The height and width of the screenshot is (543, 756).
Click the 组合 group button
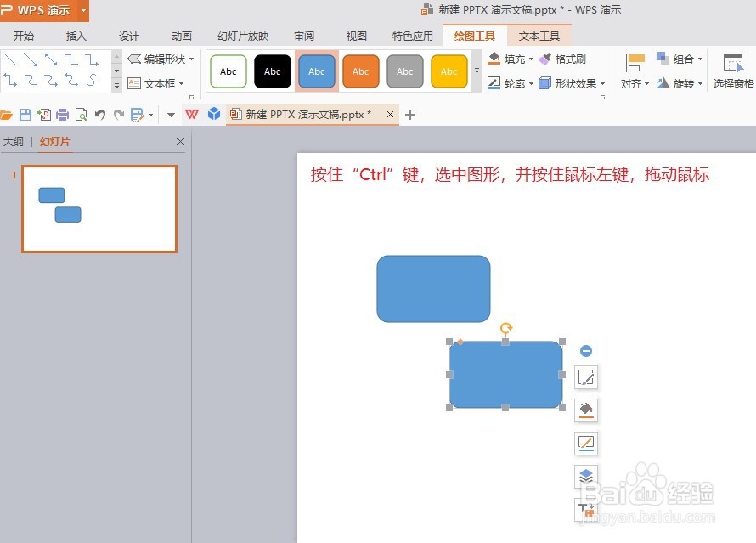pyautogui.click(x=681, y=58)
